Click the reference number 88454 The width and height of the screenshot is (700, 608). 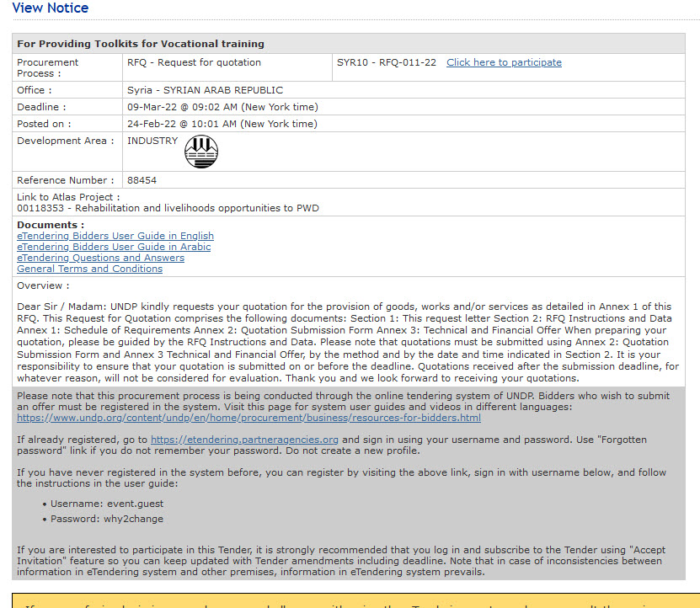(142, 180)
